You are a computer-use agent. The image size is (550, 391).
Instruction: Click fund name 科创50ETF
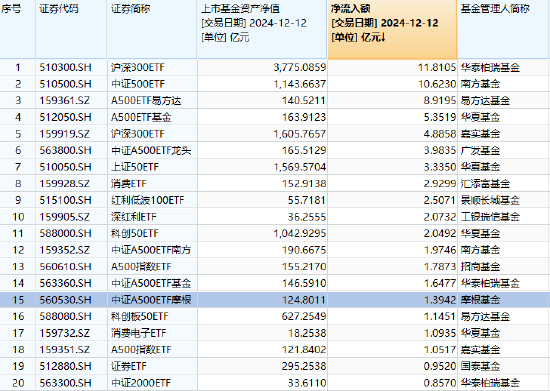point(135,234)
